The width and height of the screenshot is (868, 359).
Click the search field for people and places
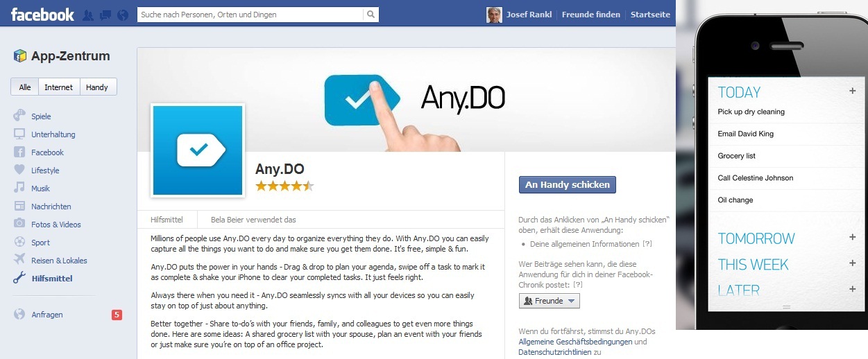tap(250, 14)
